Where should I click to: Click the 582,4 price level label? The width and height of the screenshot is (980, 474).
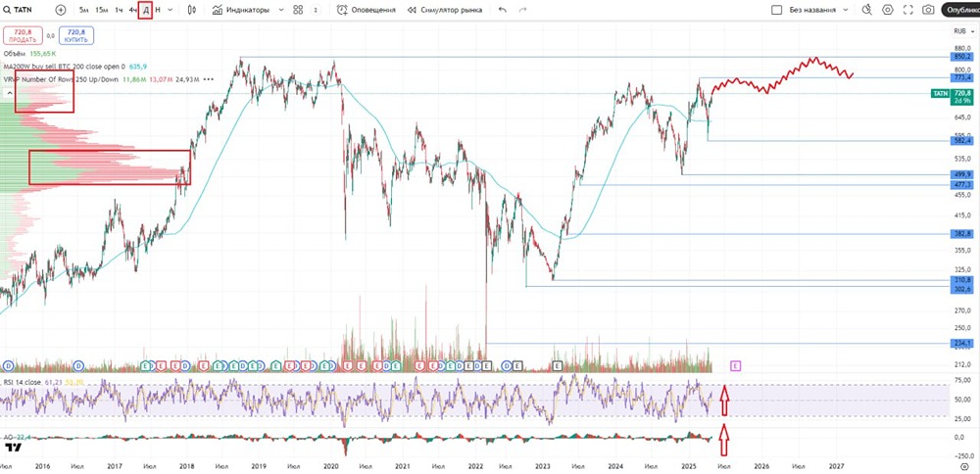pyautogui.click(x=962, y=140)
